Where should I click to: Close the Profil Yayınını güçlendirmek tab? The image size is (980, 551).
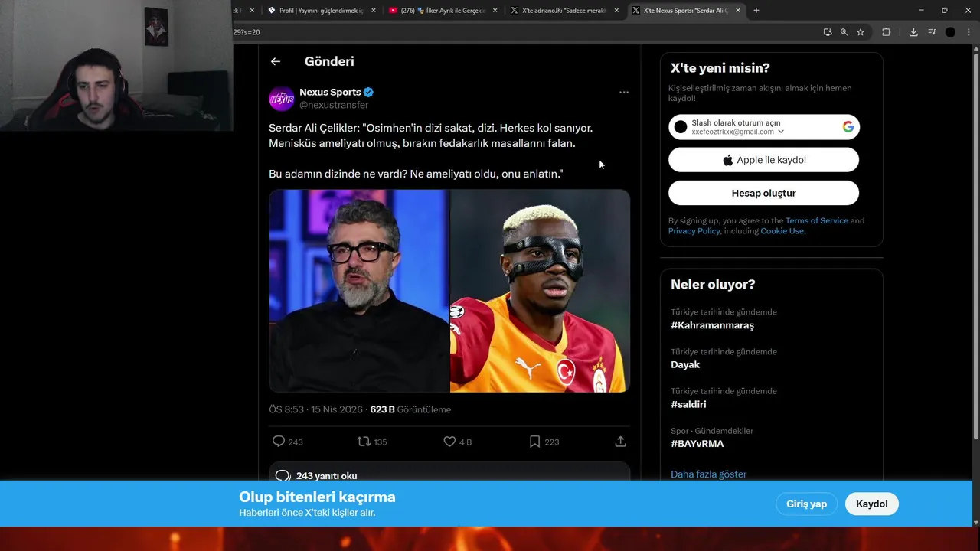coord(374,11)
